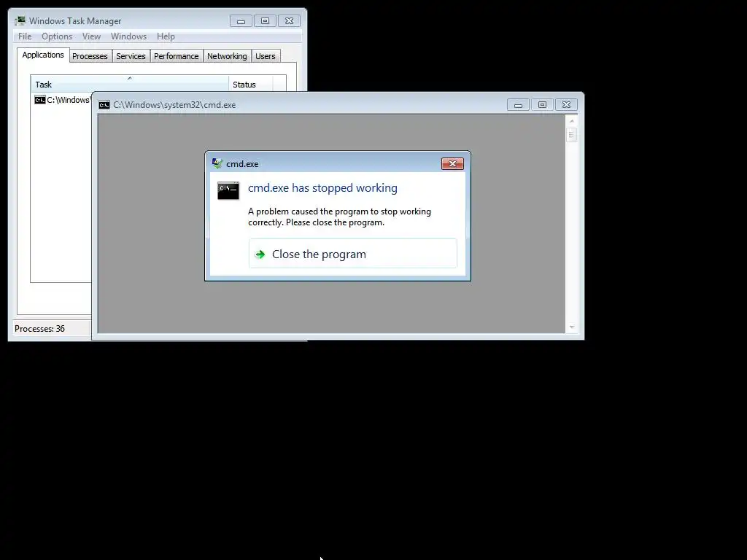Switch to the Applications tab

point(43,55)
